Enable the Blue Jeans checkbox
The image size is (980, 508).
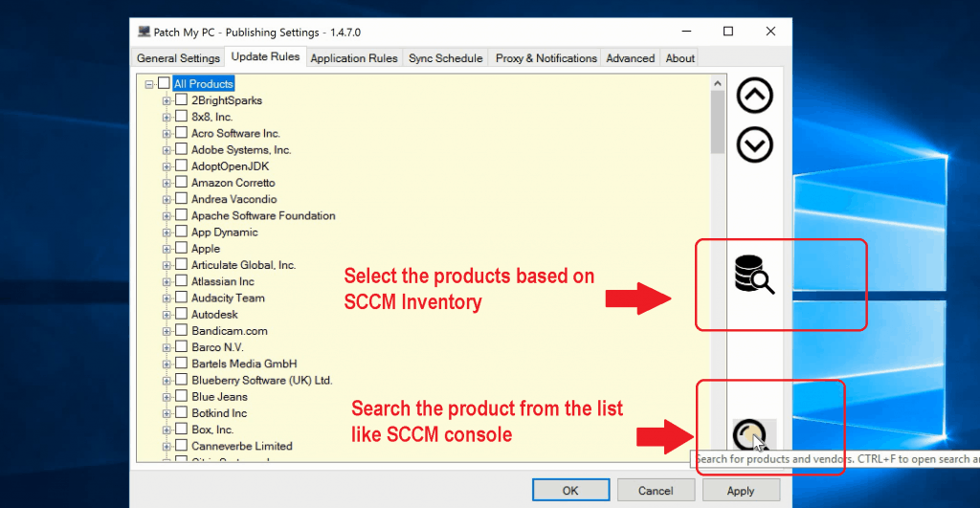point(181,395)
